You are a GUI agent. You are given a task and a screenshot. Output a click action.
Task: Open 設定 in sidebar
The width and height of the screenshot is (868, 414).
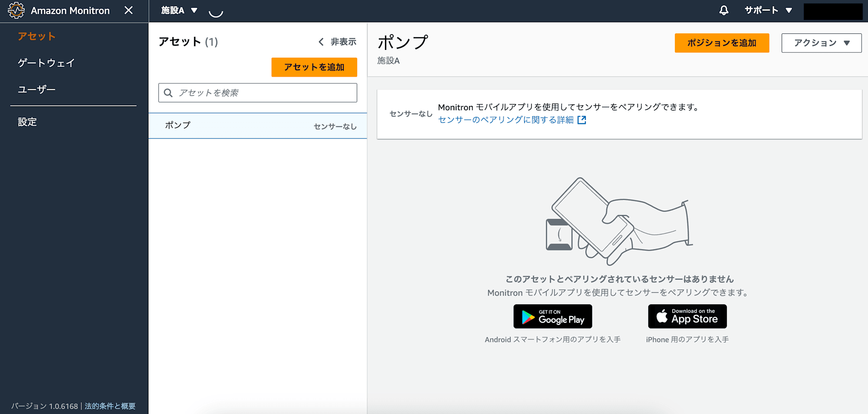[x=27, y=122]
